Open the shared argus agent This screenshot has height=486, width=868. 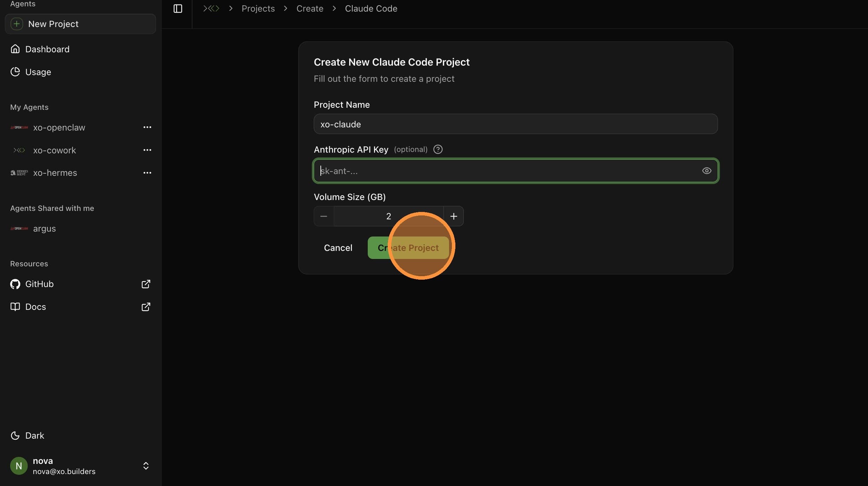(x=45, y=228)
